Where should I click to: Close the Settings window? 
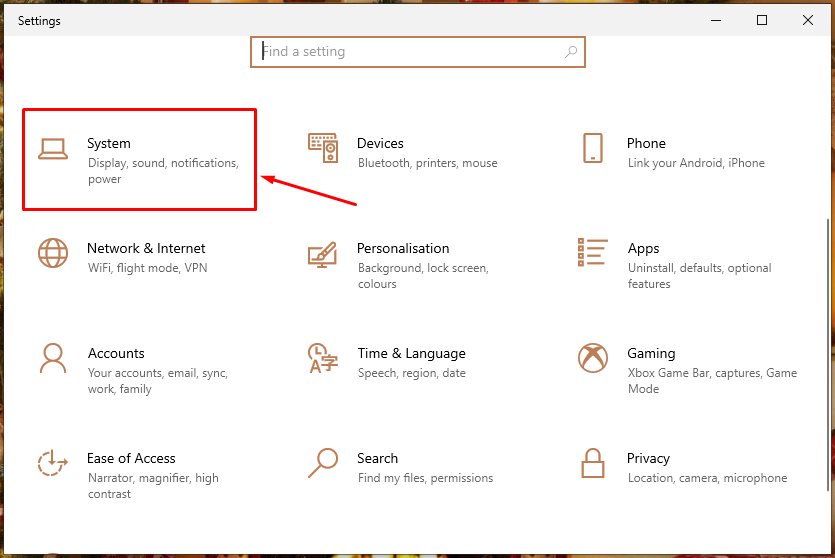808,20
